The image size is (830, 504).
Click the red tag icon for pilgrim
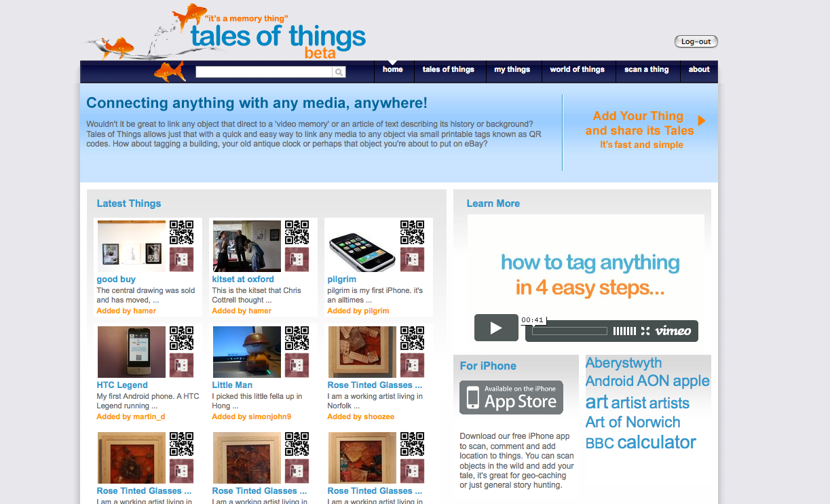(412, 260)
